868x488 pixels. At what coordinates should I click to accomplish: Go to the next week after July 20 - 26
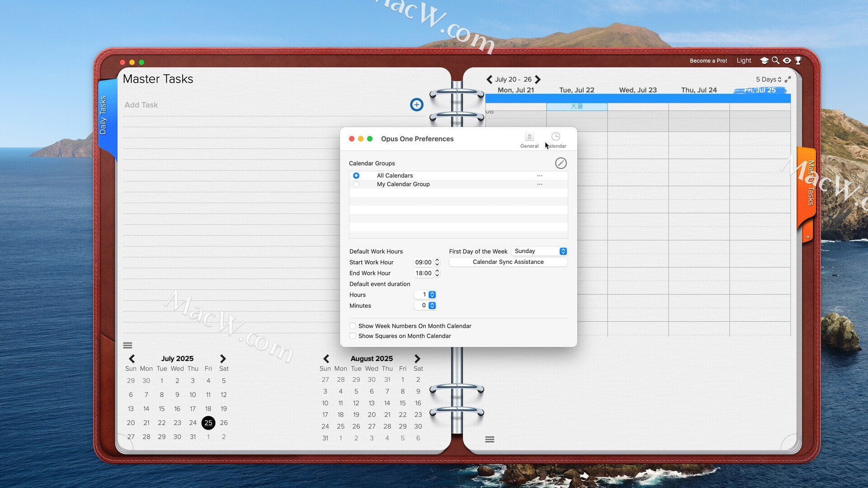538,80
